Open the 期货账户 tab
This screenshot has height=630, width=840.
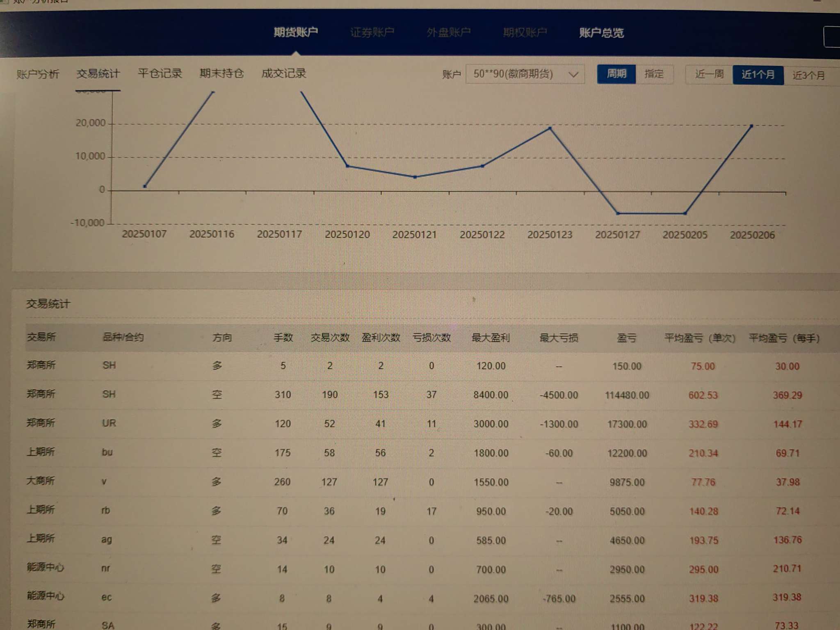click(x=296, y=32)
